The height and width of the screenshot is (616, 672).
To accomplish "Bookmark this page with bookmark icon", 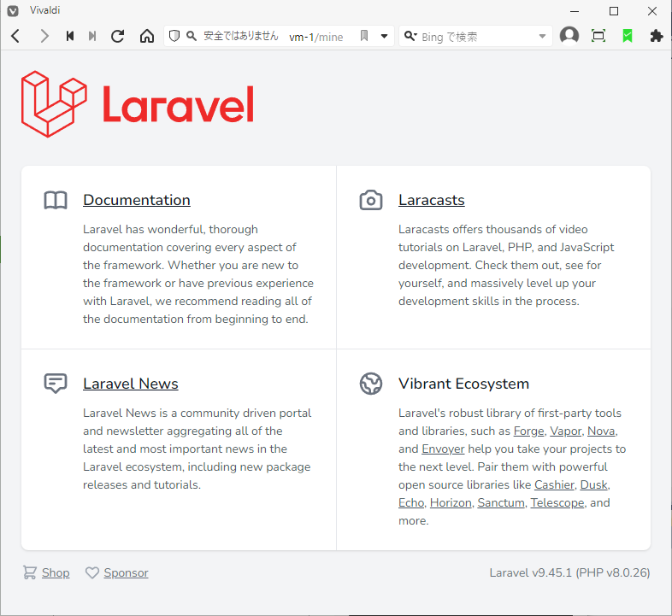I will pyautogui.click(x=364, y=36).
